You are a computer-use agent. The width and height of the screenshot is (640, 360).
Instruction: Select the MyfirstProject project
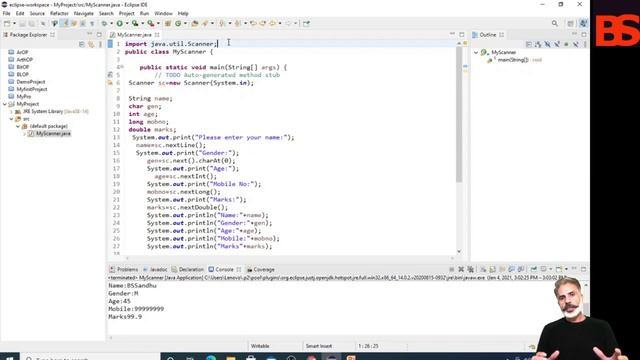tap(32, 89)
